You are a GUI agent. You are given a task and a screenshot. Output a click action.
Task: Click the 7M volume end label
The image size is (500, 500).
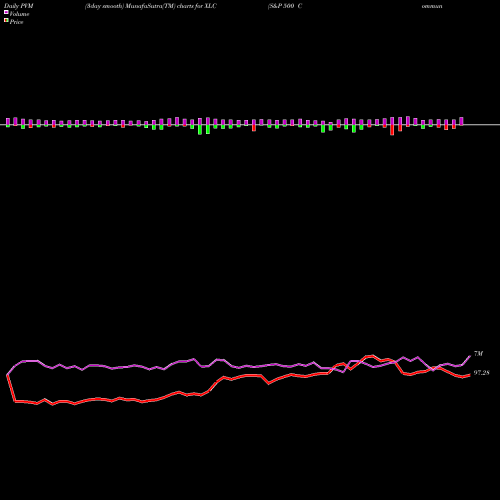pyautogui.click(x=478, y=353)
